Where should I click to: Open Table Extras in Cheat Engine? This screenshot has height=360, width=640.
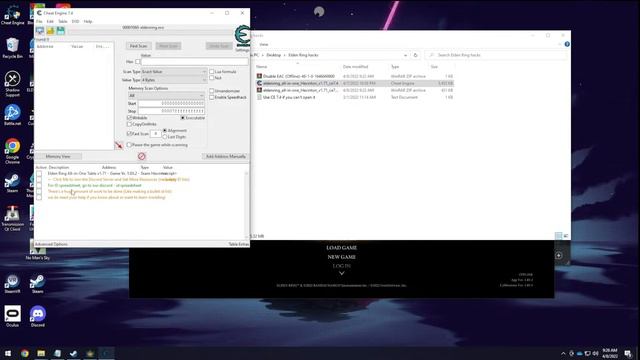coord(238,244)
